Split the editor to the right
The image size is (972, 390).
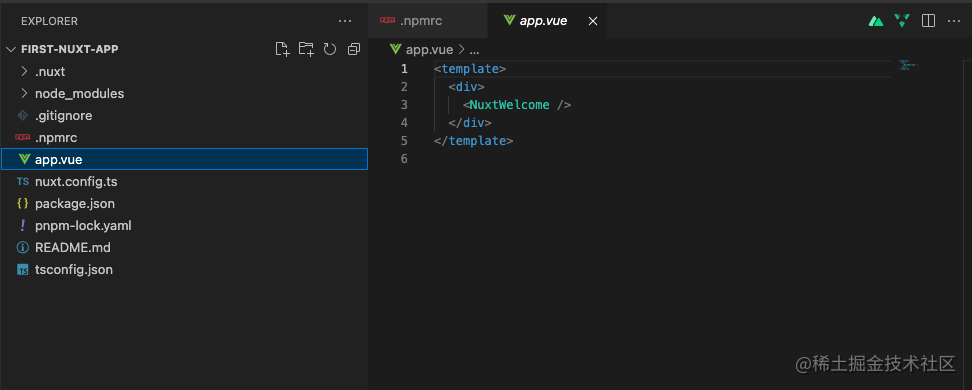pyautogui.click(x=928, y=21)
